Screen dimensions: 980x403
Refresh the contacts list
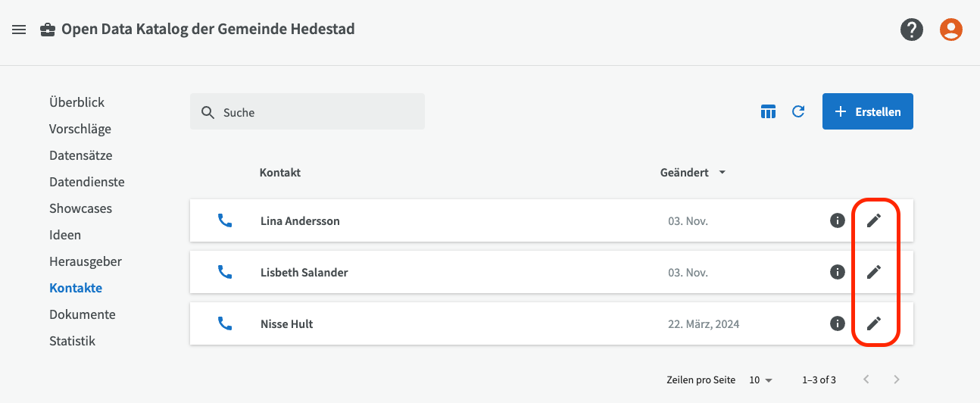(x=798, y=112)
